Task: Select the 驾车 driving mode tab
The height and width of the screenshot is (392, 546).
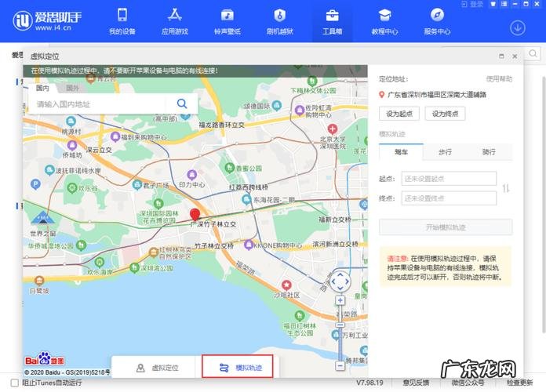Action: point(401,152)
